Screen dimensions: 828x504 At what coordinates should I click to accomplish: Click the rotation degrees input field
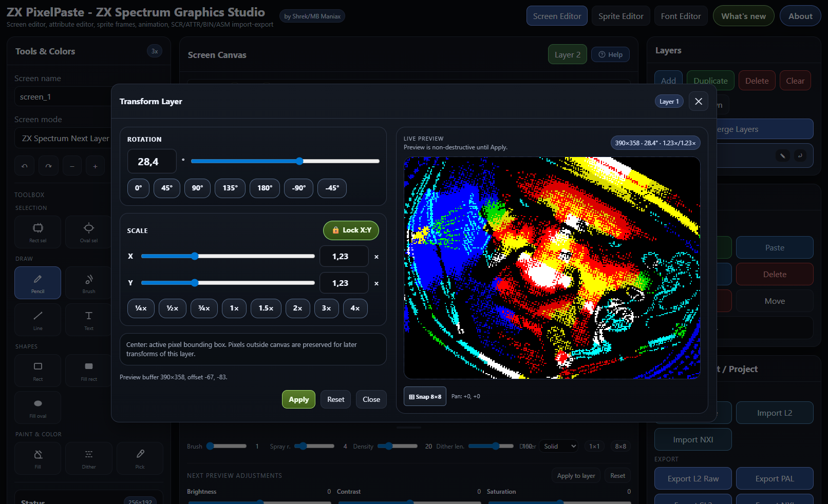tap(152, 162)
